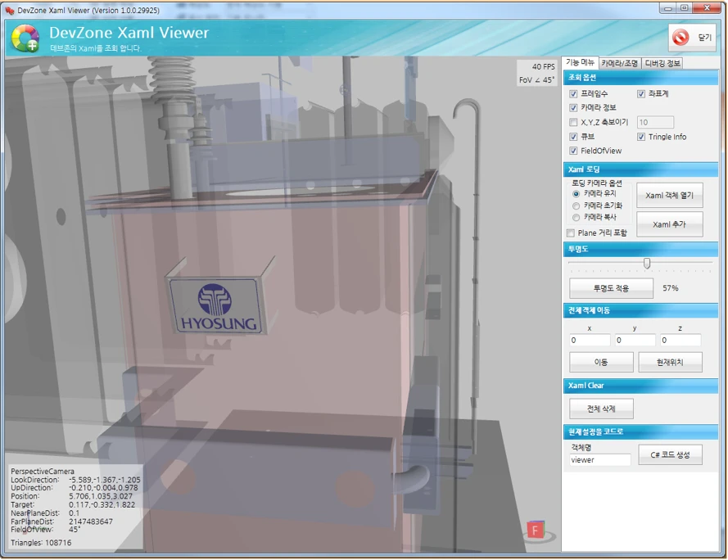
Task: Click the PerspectiveCamera label
Action: pos(43,471)
